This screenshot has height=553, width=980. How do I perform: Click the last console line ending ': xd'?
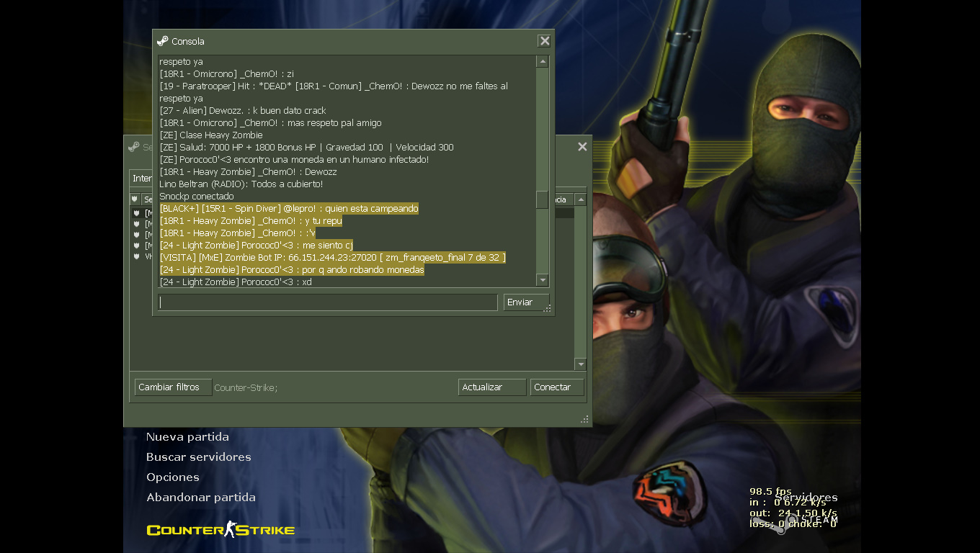pyautogui.click(x=236, y=282)
